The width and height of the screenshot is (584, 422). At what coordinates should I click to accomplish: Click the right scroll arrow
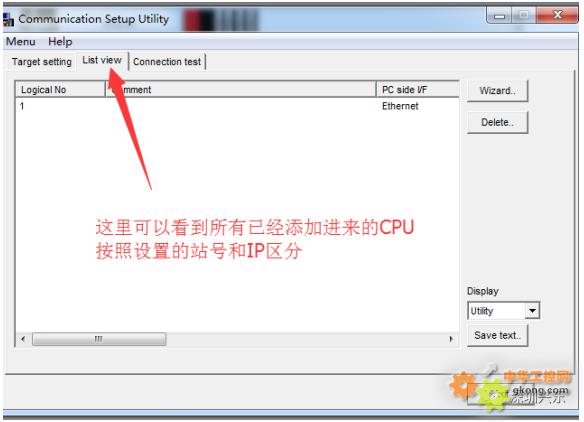pos(451,339)
